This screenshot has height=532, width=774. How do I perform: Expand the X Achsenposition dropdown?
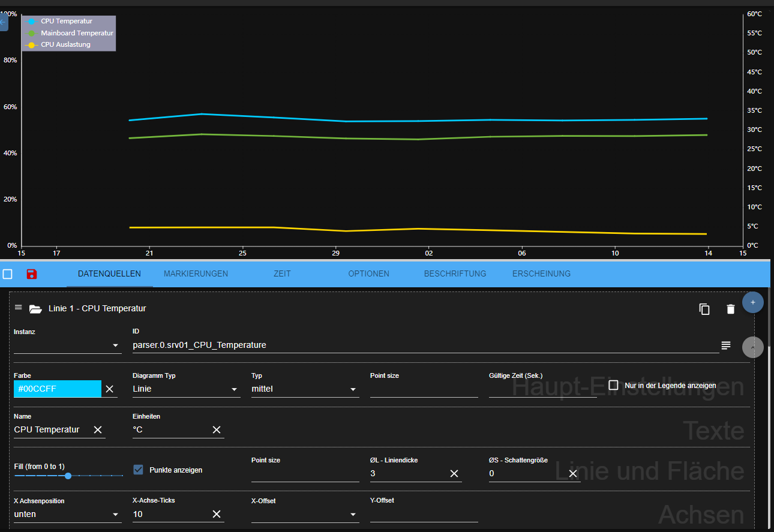tap(67, 515)
